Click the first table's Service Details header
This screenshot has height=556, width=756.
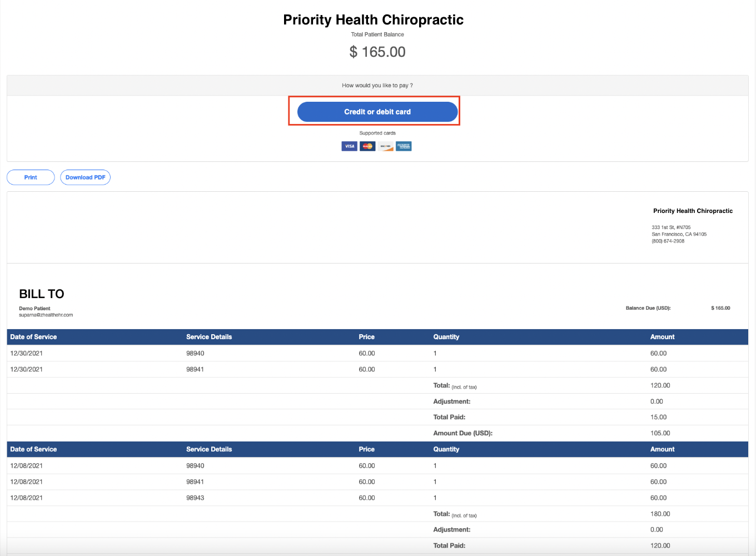[209, 337]
